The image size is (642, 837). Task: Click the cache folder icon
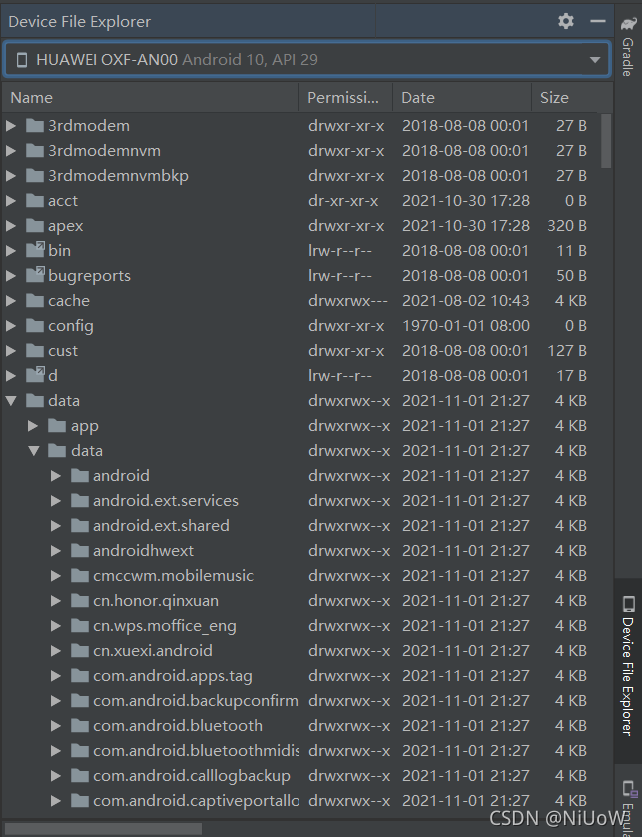(35, 301)
